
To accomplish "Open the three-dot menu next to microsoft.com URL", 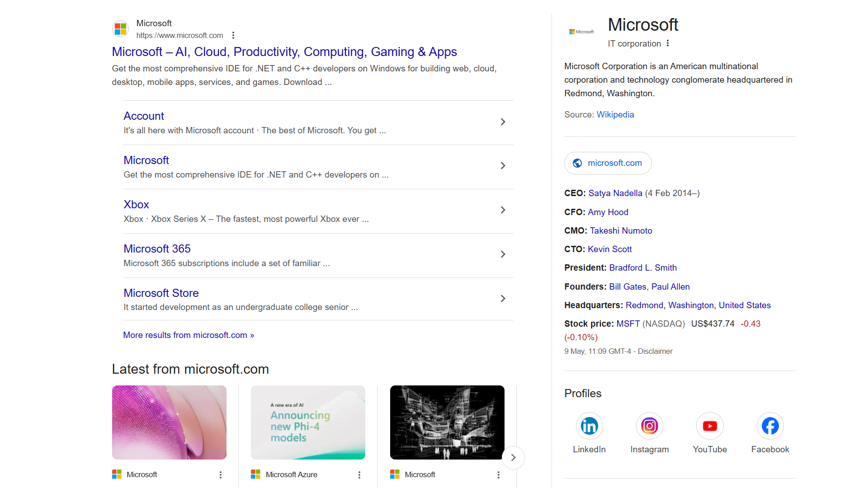I will [x=233, y=35].
